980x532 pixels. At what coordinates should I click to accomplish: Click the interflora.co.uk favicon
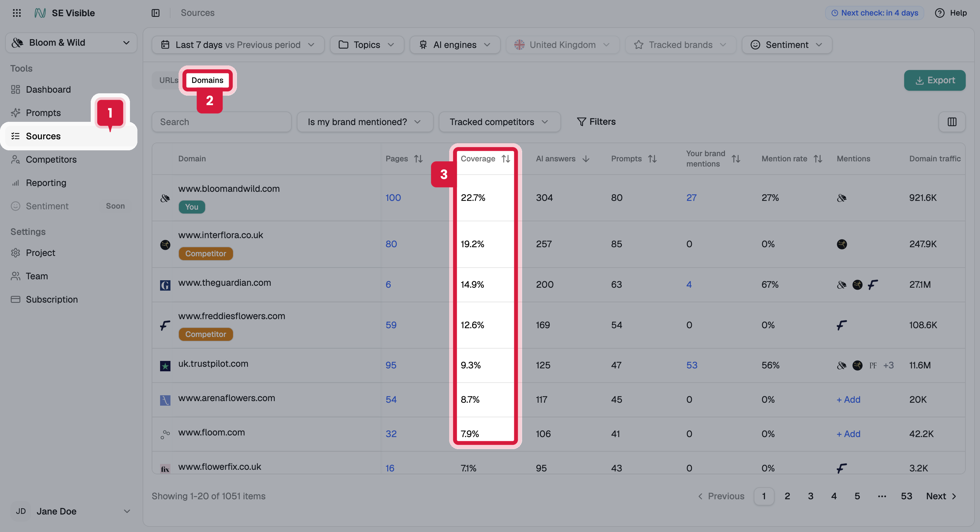pos(165,245)
